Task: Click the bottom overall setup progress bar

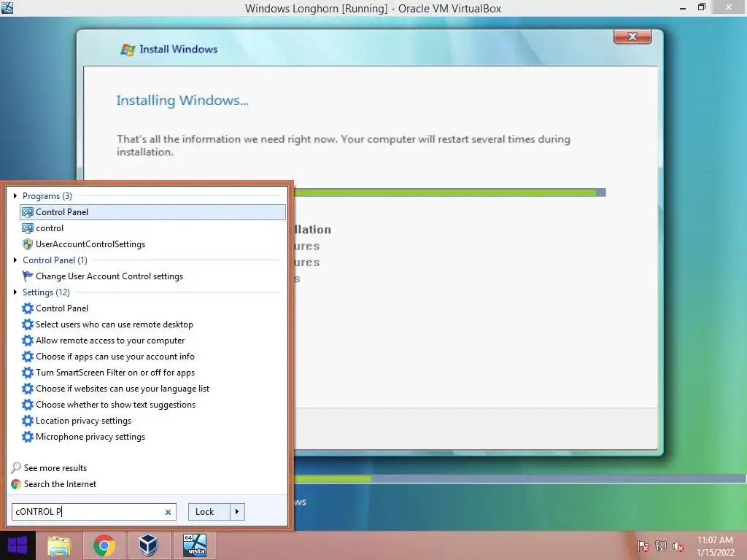Action: [519, 478]
